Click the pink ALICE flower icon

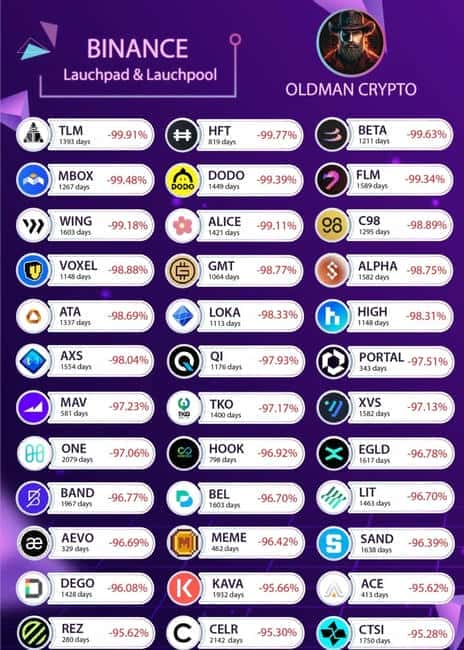182,226
